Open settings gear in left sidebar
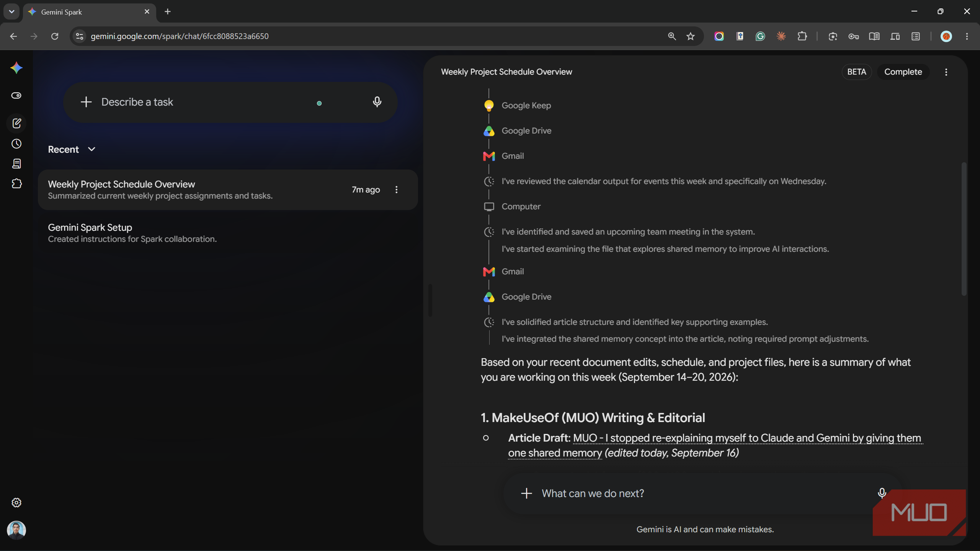 16,502
